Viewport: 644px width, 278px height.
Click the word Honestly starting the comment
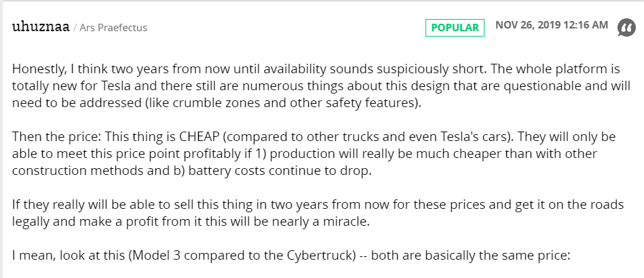[39, 69]
